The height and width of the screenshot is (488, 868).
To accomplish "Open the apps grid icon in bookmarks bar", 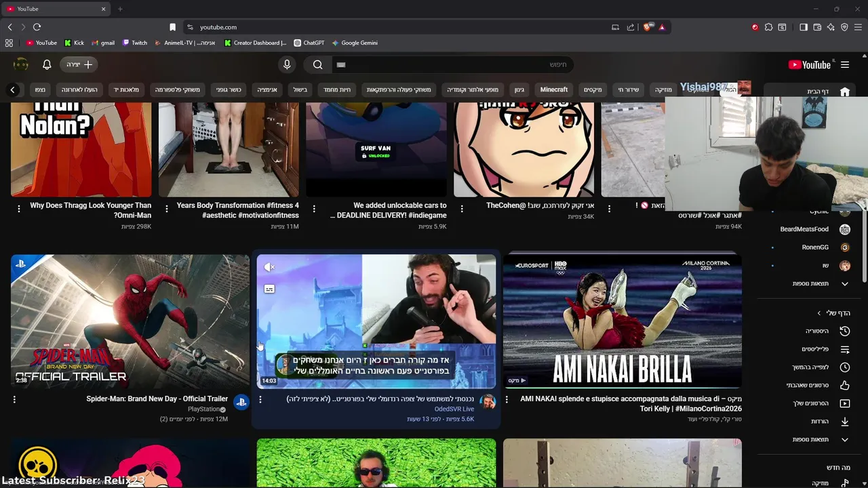I will [x=9, y=43].
